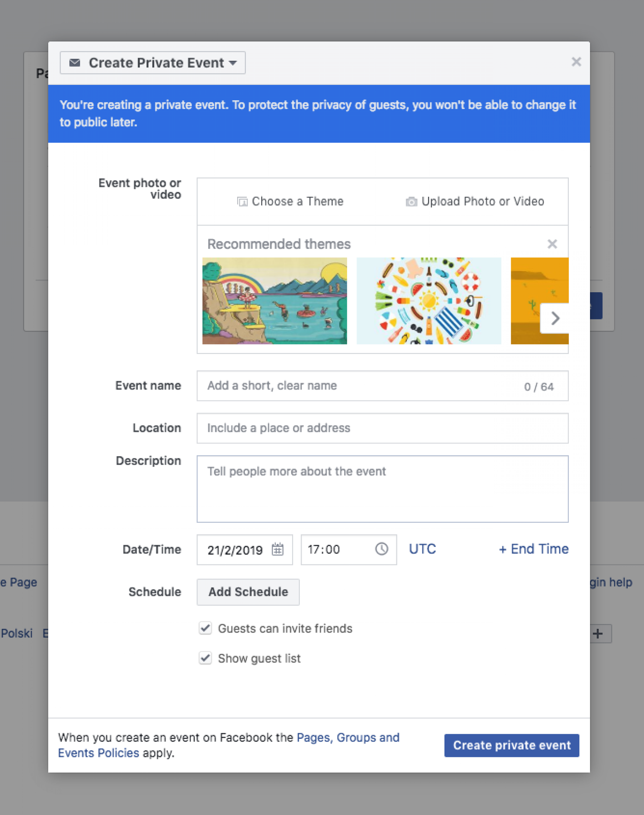Click the Add Schedule button
The width and height of the screenshot is (644, 815).
tap(248, 592)
